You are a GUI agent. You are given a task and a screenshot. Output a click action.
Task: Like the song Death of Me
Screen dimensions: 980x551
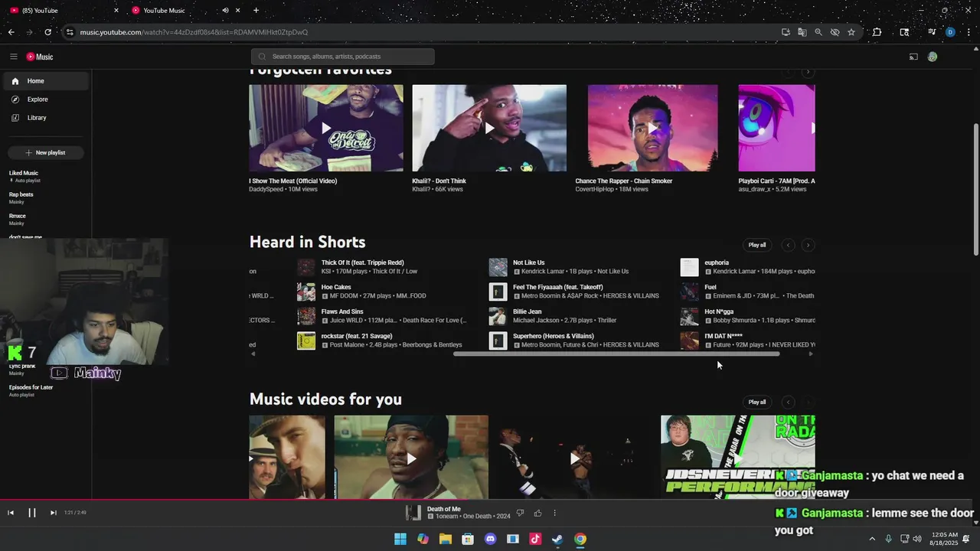[x=537, y=513]
